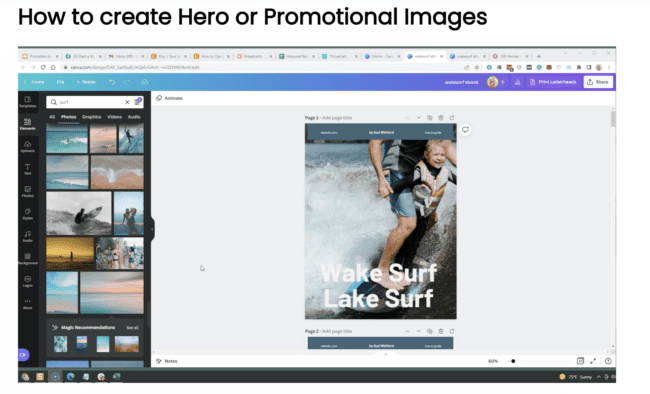Viewport: 650px width, 394px height.
Task: Toggle fullscreen presentation mode icon
Action: point(593,361)
